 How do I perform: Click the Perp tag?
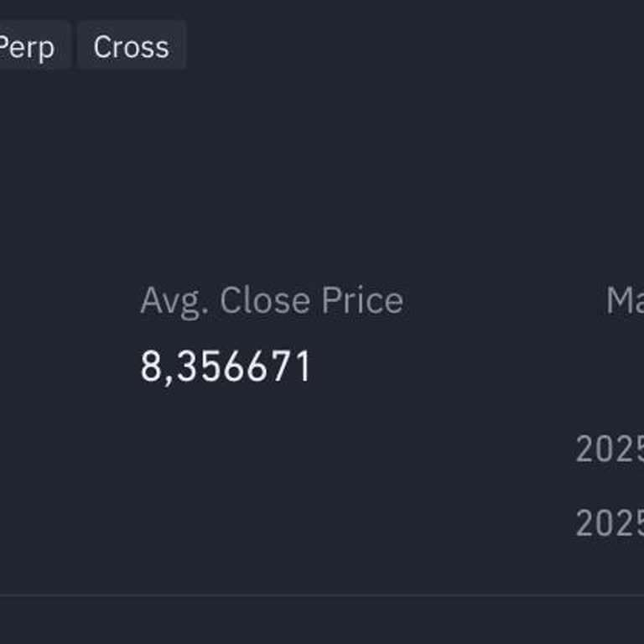point(29,47)
